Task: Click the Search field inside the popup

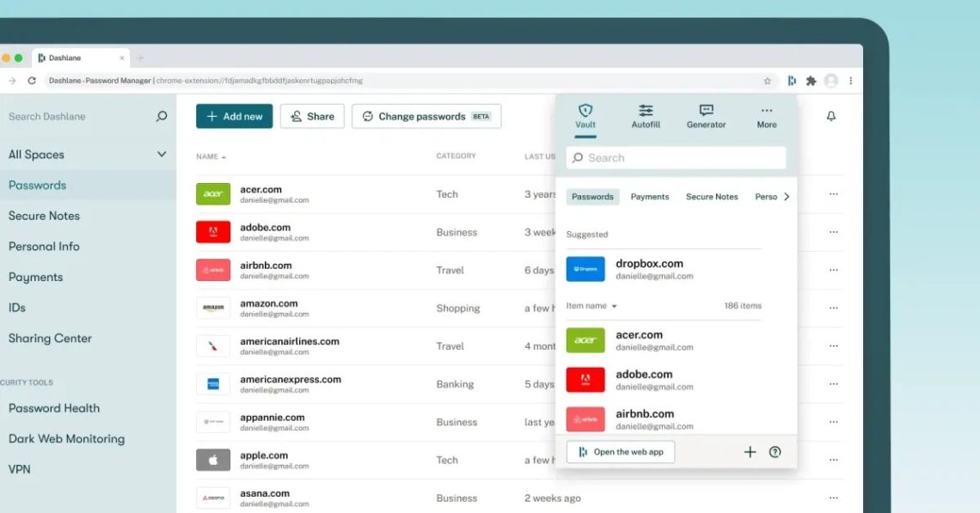Action: tap(676, 157)
